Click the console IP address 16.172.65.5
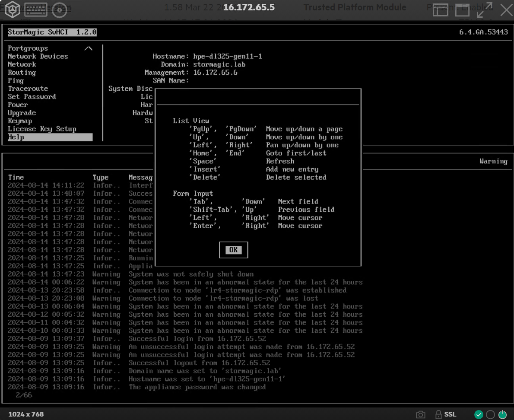The image size is (514, 420). click(249, 7)
